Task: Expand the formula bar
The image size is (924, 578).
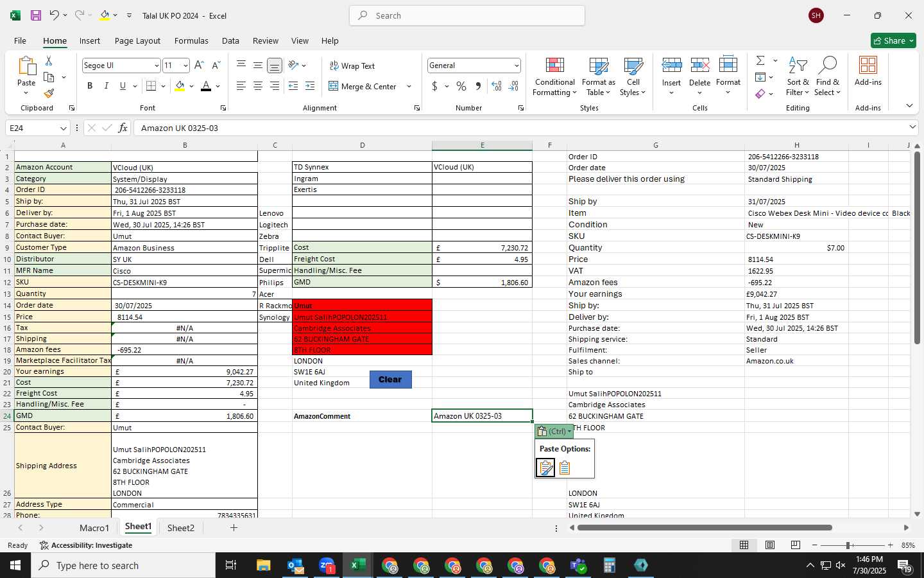Action: (x=912, y=127)
